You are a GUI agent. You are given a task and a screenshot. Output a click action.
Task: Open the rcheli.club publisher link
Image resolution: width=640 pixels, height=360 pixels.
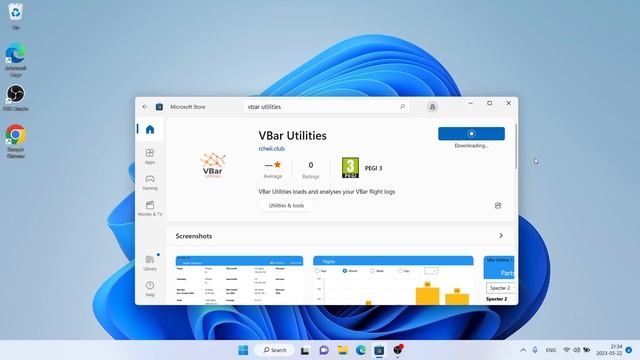click(x=271, y=149)
